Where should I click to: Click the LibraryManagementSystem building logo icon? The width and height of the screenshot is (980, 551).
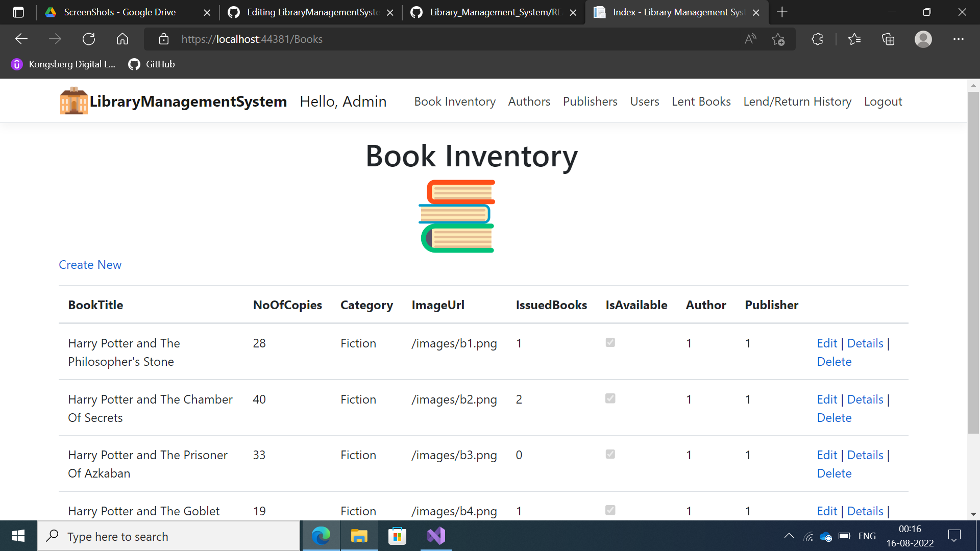point(73,101)
